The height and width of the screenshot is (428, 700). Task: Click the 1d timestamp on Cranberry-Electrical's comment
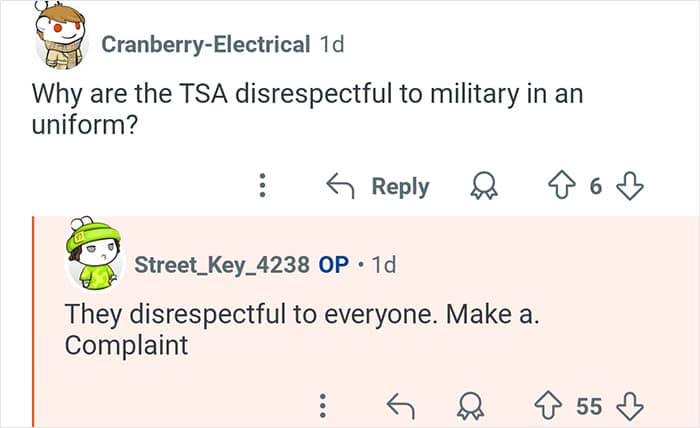(x=333, y=44)
